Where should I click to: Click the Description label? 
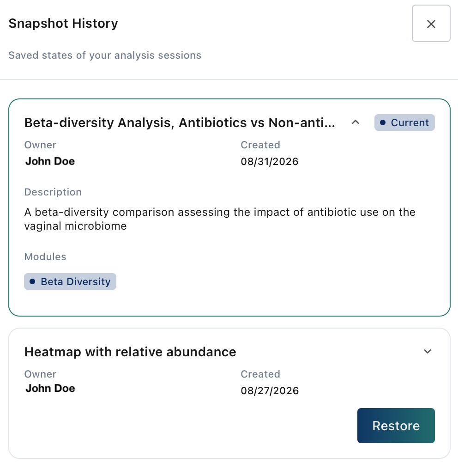(x=53, y=192)
